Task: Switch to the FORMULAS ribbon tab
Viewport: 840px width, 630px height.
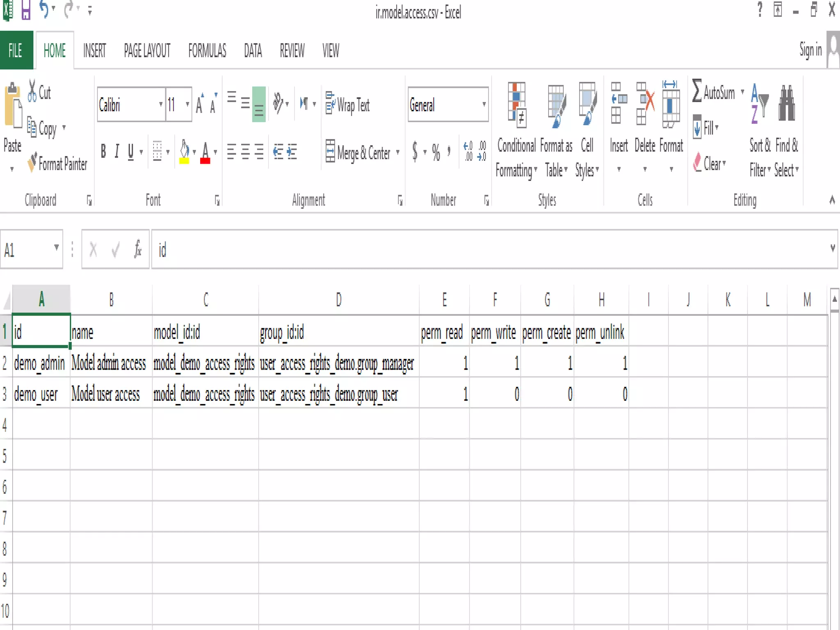Action: 207,51
